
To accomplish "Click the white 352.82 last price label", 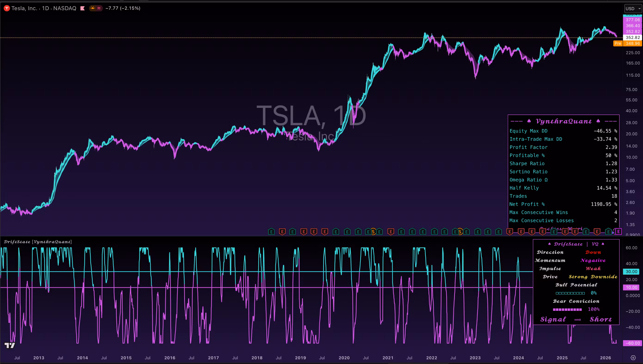I will coord(633,37).
